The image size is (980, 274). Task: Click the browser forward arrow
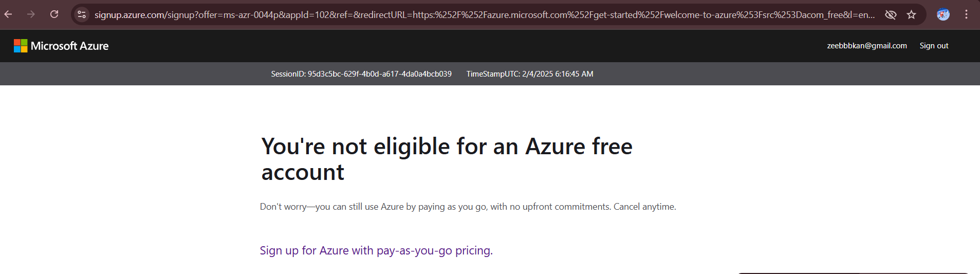[x=31, y=14]
